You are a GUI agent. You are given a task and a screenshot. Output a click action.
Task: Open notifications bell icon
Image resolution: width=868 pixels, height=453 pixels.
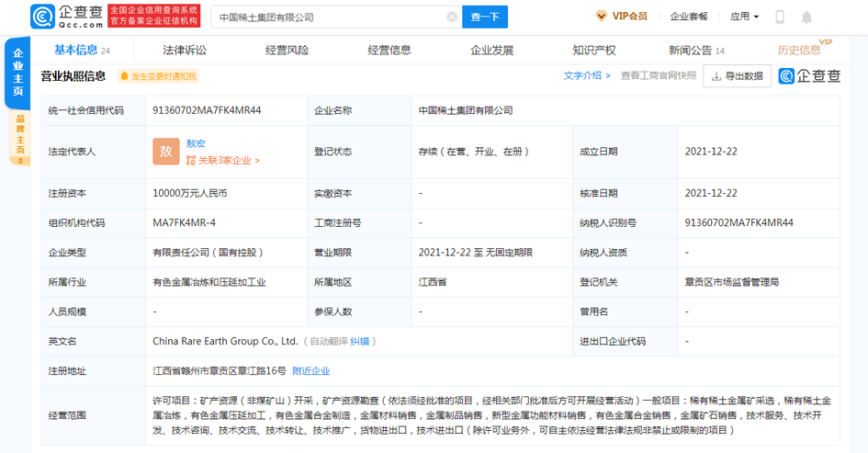click(x=806, y=17)
